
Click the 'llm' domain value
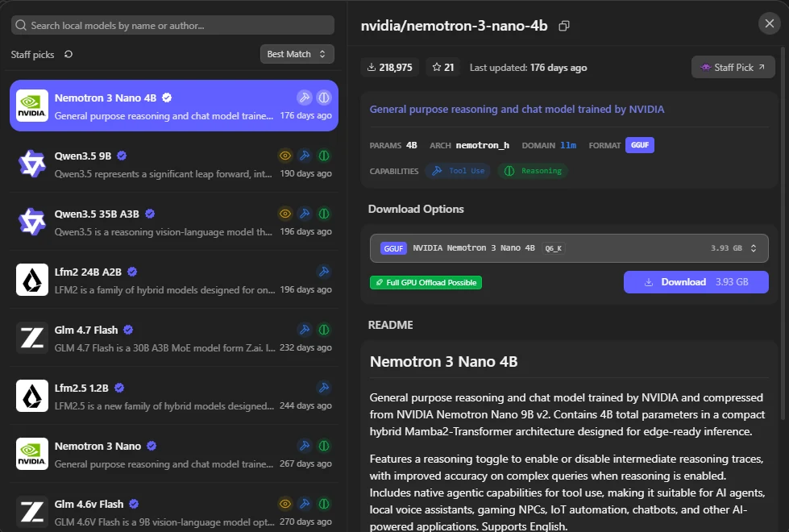tap(568, 145)
